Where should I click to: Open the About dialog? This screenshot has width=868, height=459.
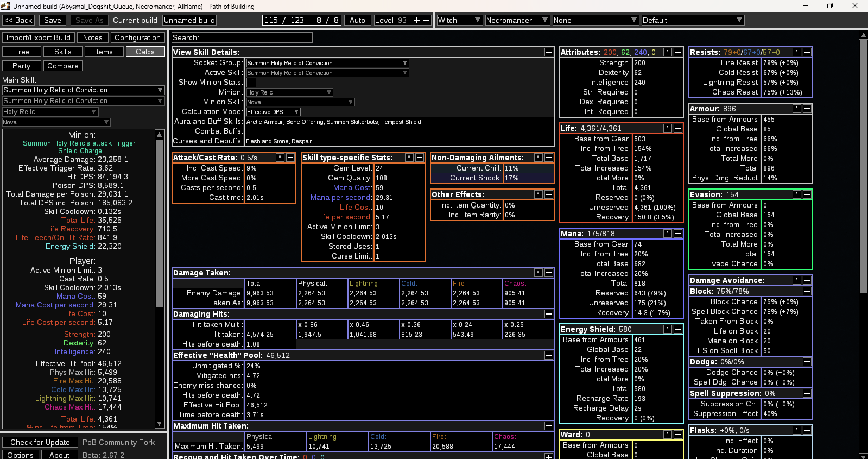(x=60, y=455)
